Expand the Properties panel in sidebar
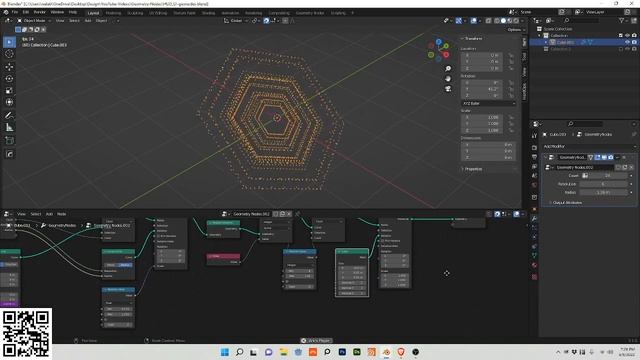Viewport: 640px width, 360px height. click(x=472, y=169)
